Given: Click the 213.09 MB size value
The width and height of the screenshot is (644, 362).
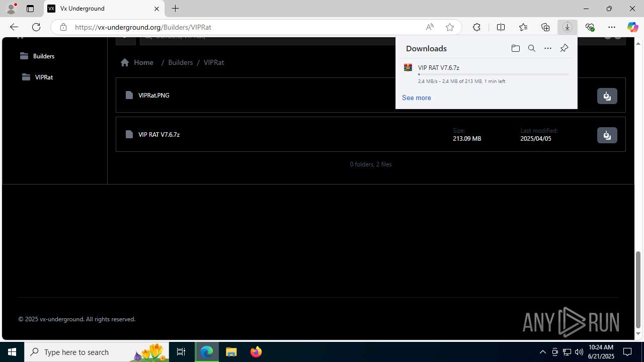Looking at the screenshot, I should click(x=467, y=138).
